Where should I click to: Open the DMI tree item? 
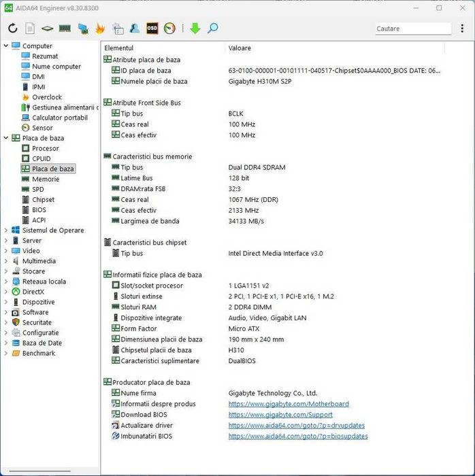coord(38,76)
